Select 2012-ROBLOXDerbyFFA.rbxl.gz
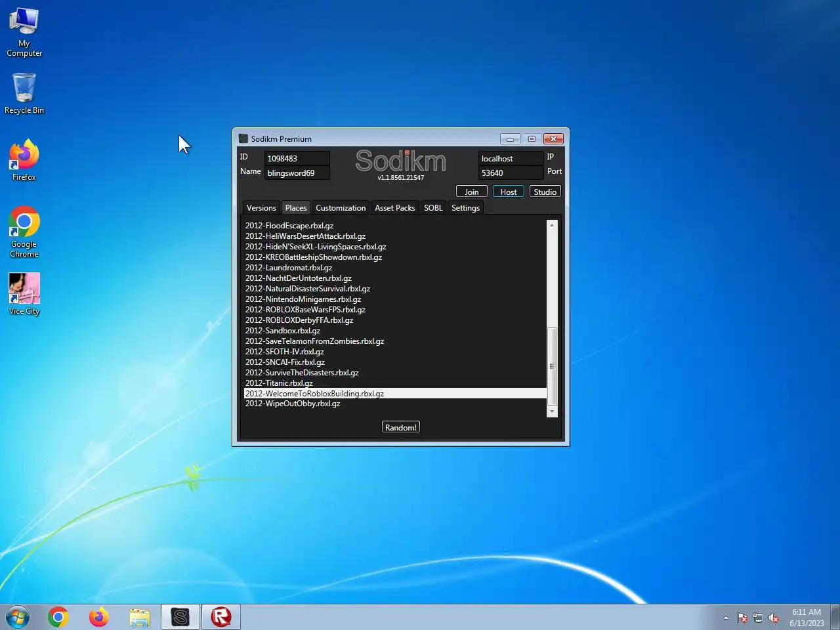 coord(395,320)
